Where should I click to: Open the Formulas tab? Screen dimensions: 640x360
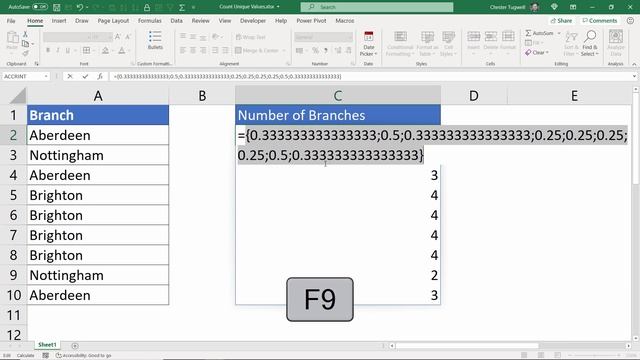coord(150,20)
